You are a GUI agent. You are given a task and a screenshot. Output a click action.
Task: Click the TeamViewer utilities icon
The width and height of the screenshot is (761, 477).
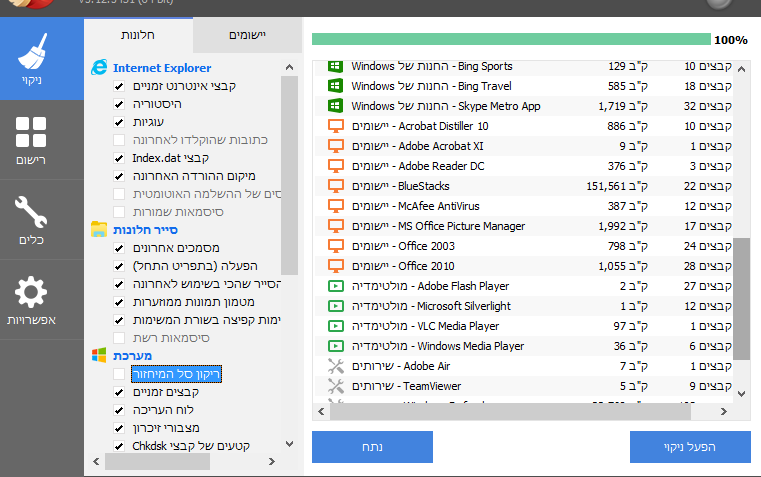click(x=335, y=386)
